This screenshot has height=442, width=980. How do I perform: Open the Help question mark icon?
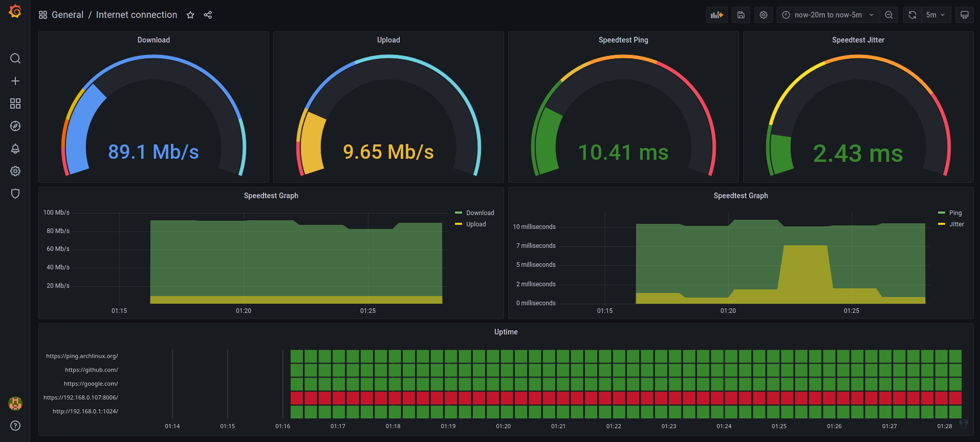[15, 426]
